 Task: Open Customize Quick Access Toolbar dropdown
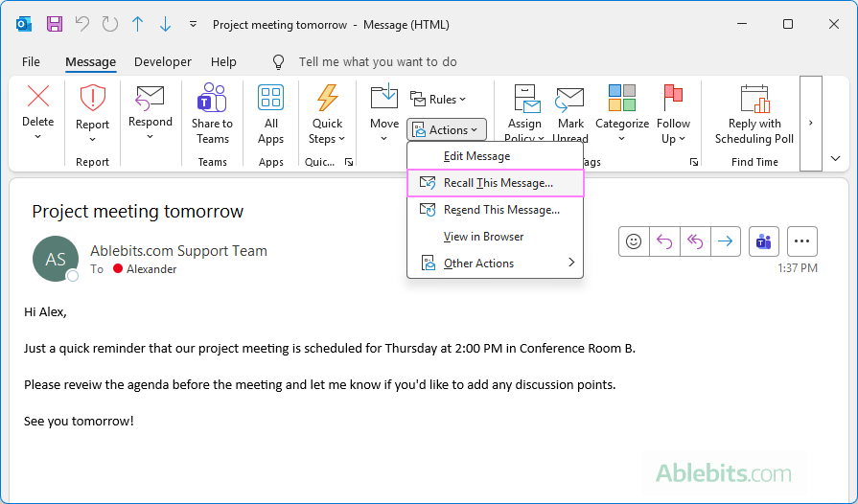click(x=193, y=24)
